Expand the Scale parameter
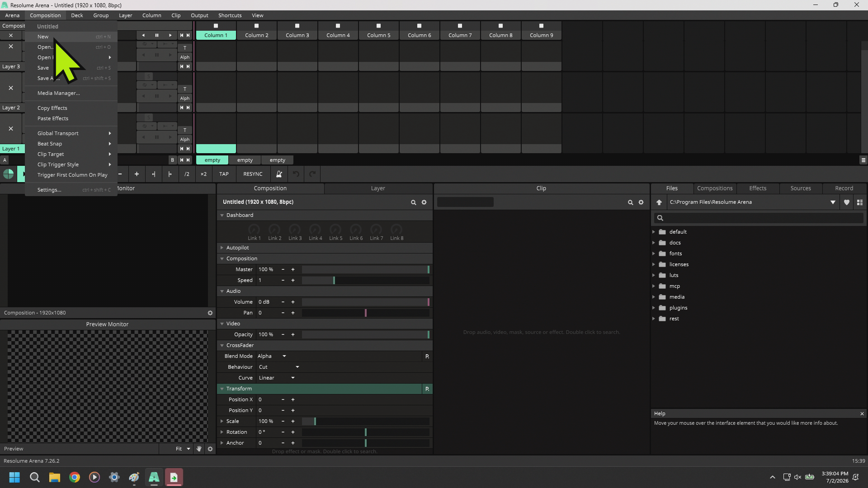 (x=222, y=421)
